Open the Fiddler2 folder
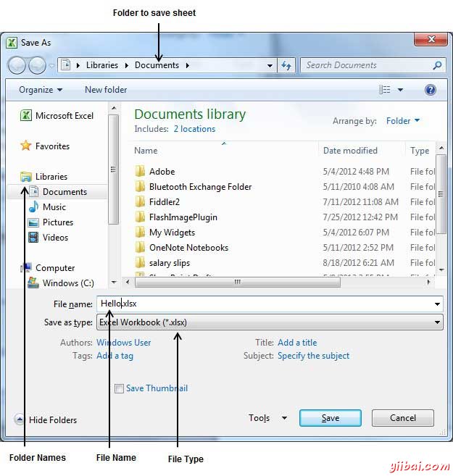Viewport: 453px width, 476px height. [164, 202]
